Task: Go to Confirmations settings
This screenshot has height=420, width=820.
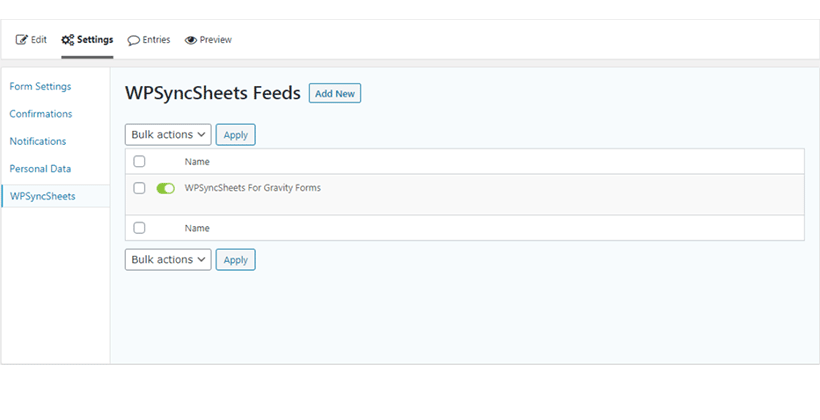Action: point(41,113)
